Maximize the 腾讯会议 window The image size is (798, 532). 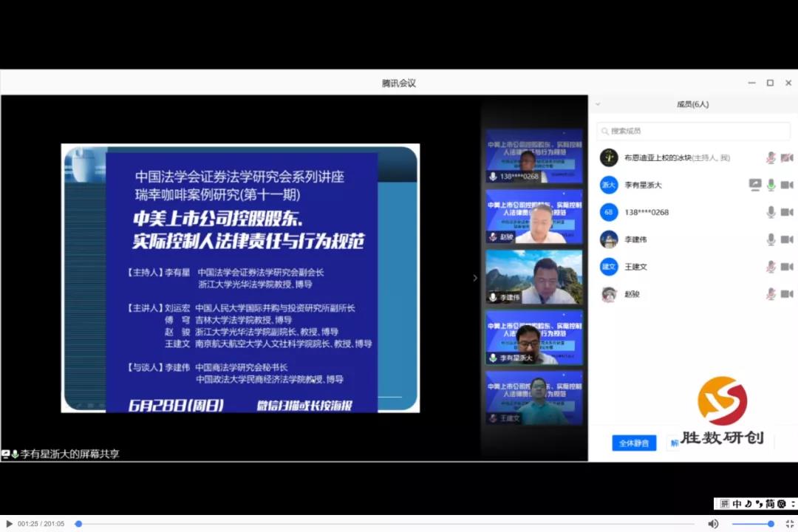pyautogui.click(x=770, y=83)
